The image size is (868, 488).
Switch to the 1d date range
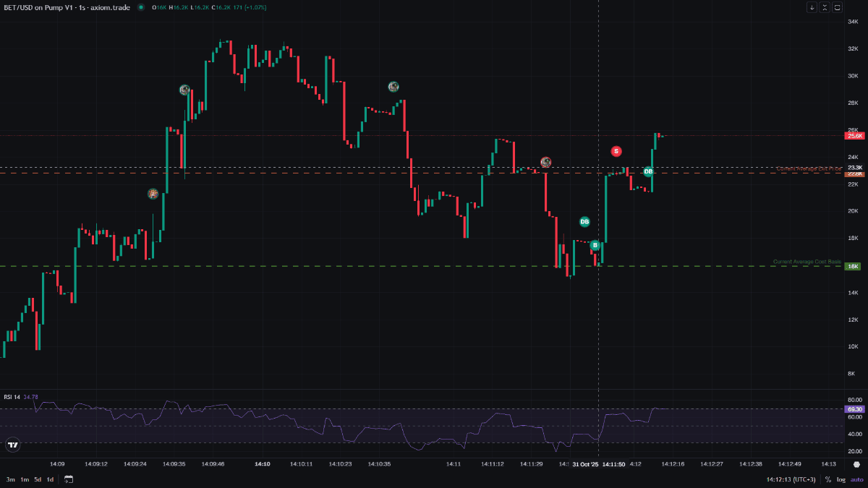coord(50,479)
